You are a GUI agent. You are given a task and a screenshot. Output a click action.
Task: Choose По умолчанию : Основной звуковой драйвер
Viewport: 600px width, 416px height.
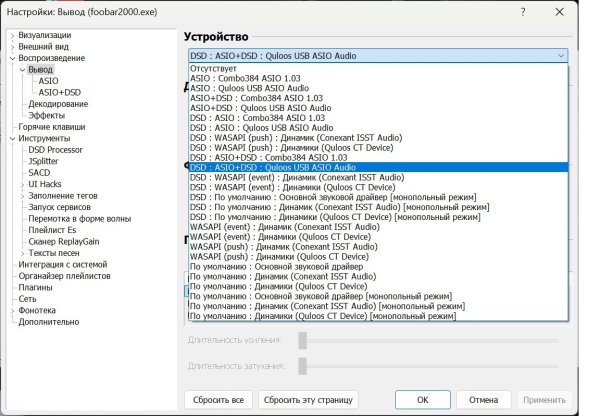click(378, 267)
